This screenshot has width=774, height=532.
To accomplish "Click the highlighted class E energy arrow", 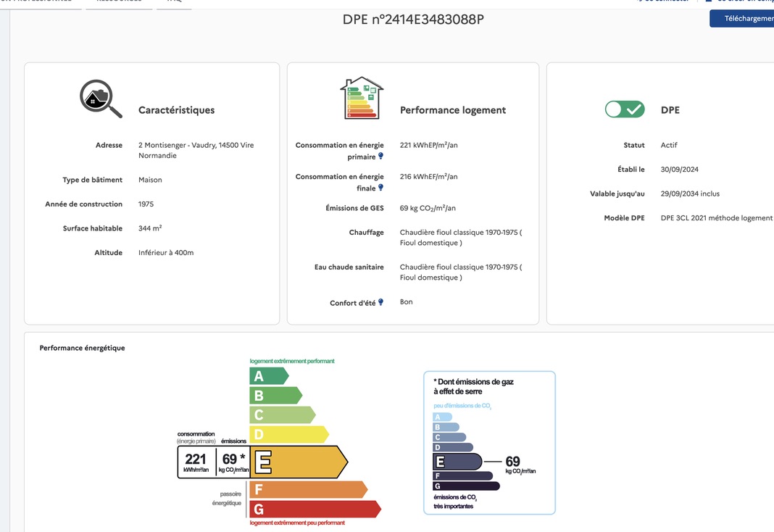I will click(298, 462).
